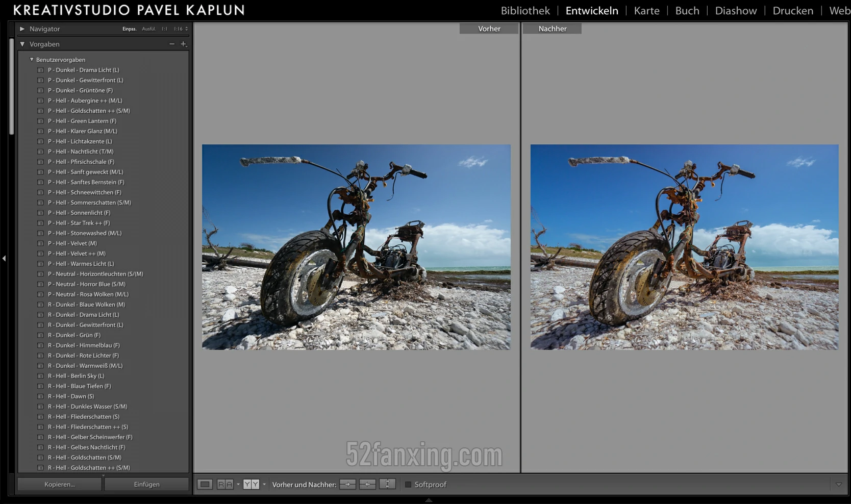The image size is (851, 504).
Task: Click preset icon beside 'P - Hell - Schneewittchen (F)'
Action: click(40, 192)
